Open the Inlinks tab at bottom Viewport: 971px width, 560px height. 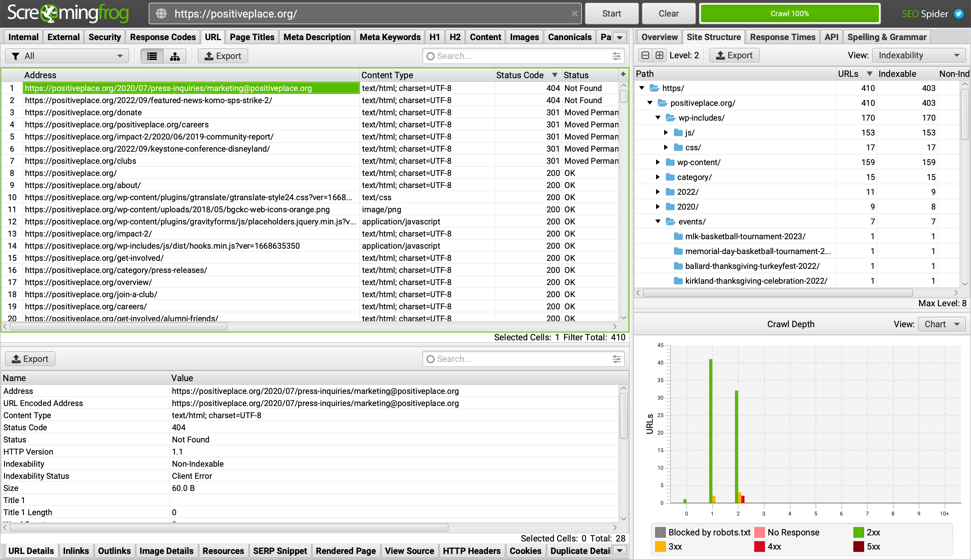(76, 550)
